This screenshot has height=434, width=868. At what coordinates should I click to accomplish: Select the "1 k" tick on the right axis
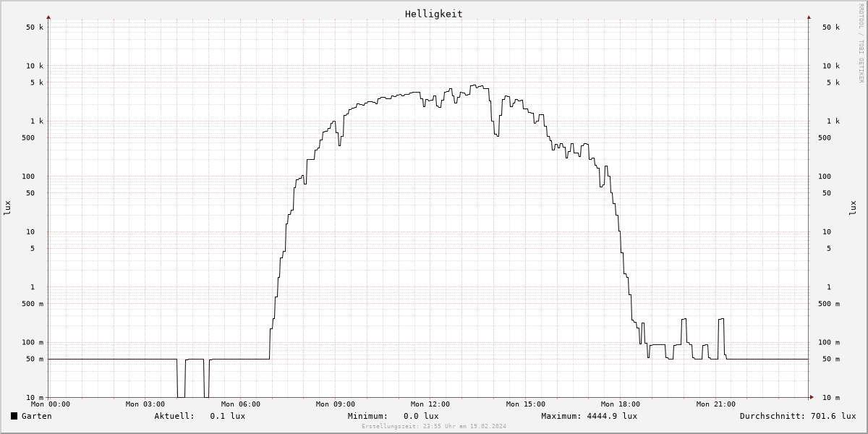(x=833, y=122)
